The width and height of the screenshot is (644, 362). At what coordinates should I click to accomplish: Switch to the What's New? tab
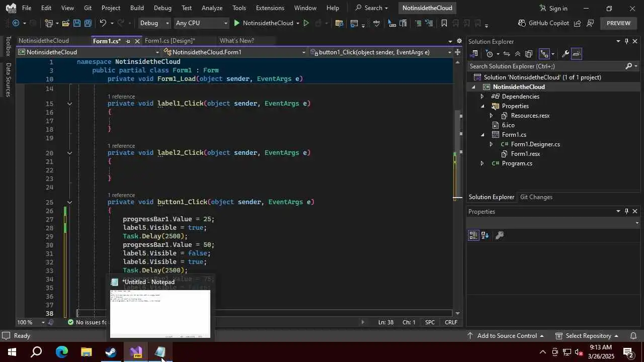(x=237, y=41)
